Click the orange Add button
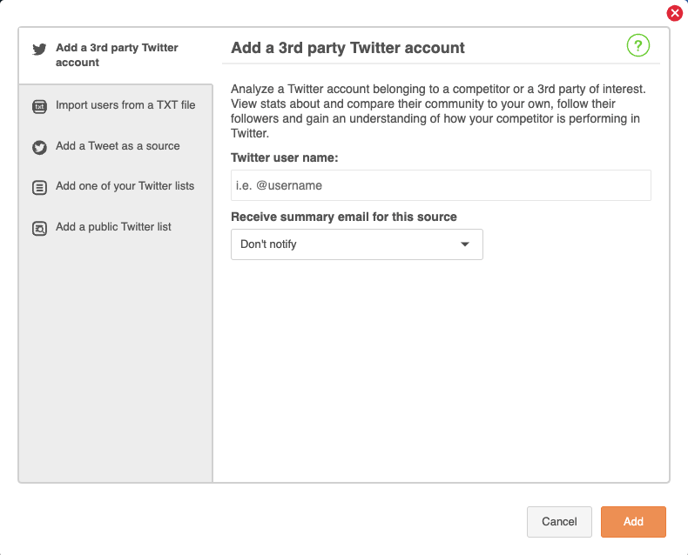This screenshot has width=688, height=555. (x=633, y=522)
